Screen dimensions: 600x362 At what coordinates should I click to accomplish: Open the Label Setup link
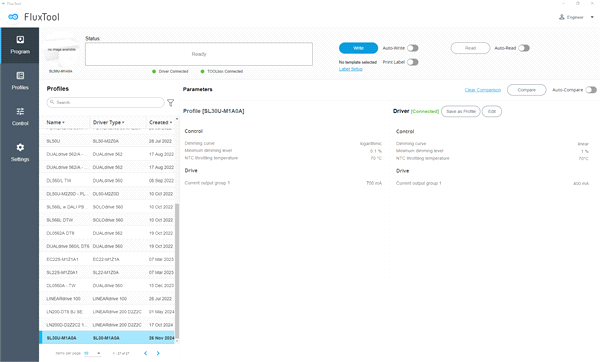(351, 69)
